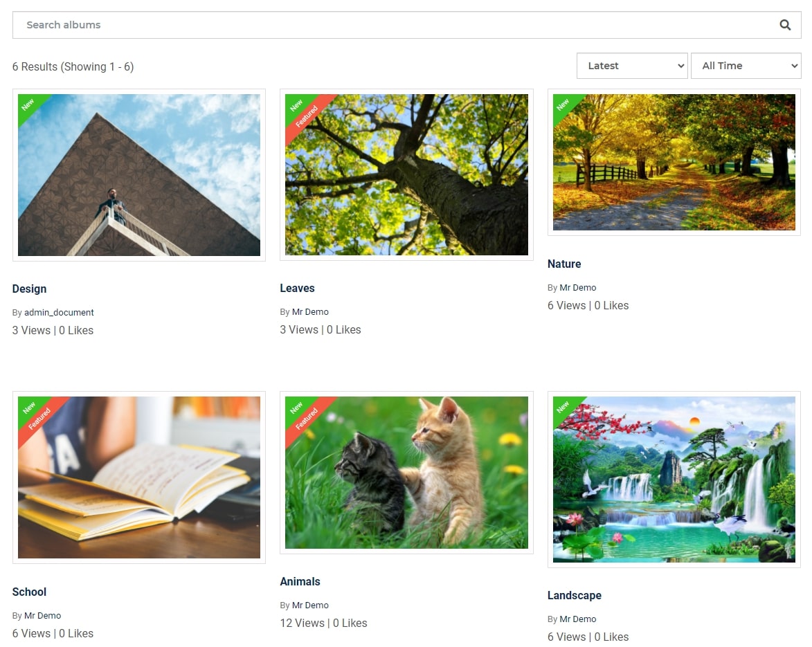
Task: Open the School album thumbnail
Action: coord(138,477)
